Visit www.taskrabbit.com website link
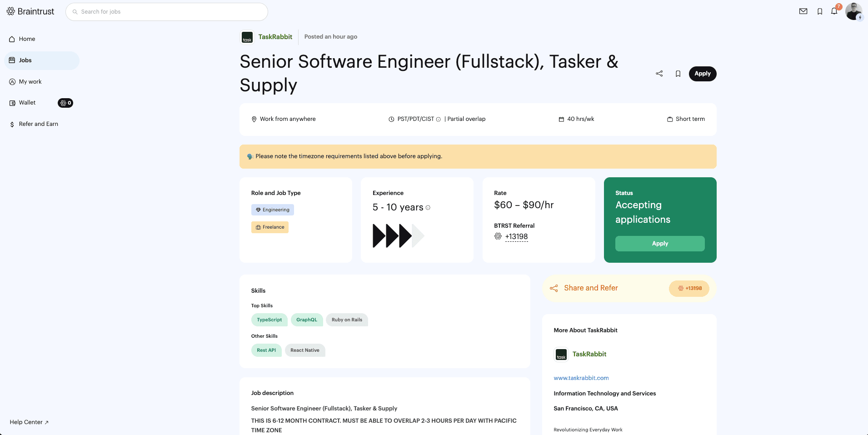This screenshot has height=435, width=868. point(581,378)
